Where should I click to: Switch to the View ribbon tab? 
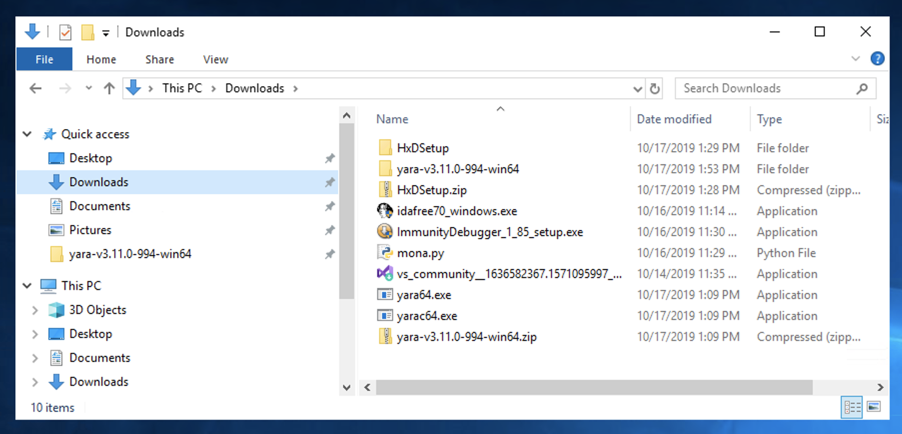coord(216,59)
